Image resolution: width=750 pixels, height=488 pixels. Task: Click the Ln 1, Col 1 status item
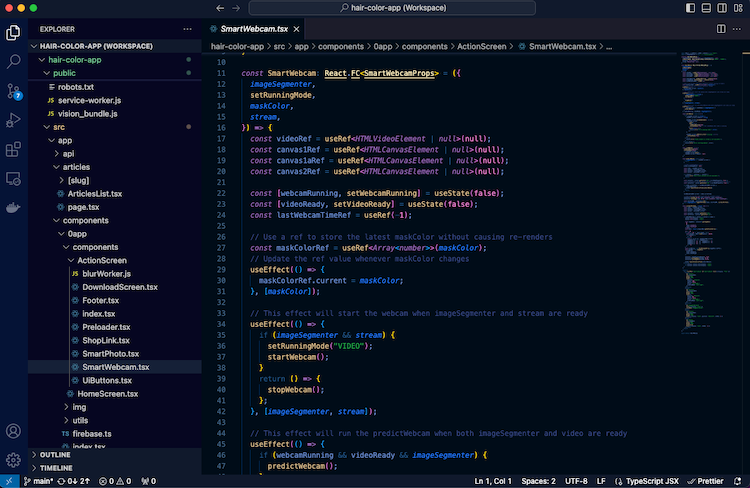493,481
